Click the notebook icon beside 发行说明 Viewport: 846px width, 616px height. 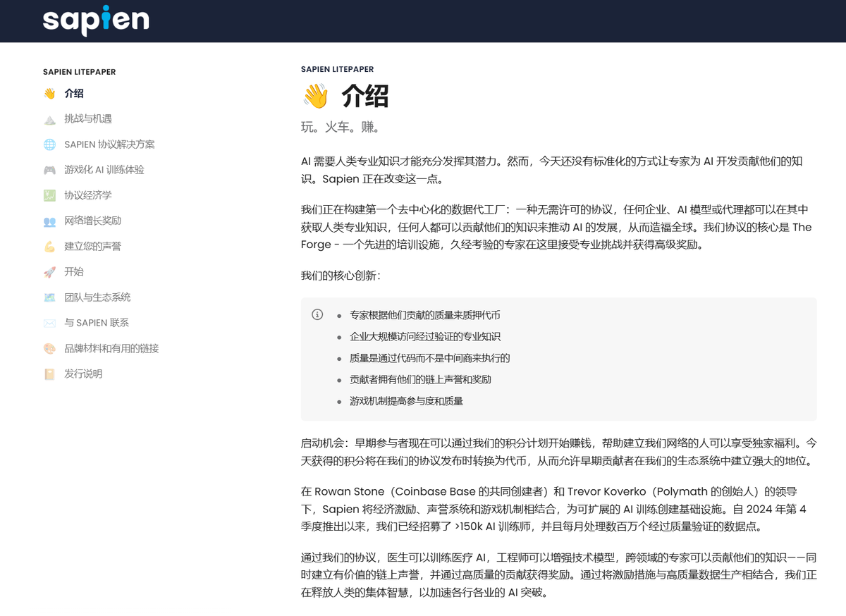[49, 374]
